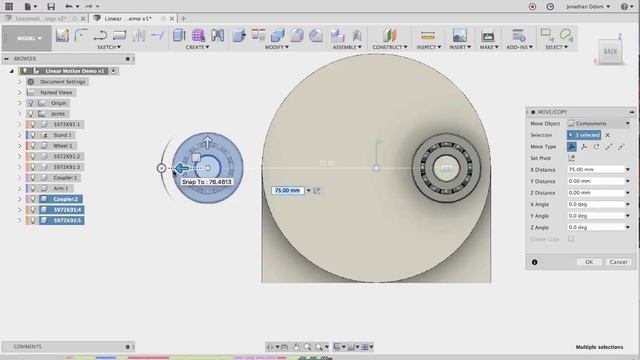Click the Create Sketch tool icon
This screenshot has height=360, width=640.
62,36
